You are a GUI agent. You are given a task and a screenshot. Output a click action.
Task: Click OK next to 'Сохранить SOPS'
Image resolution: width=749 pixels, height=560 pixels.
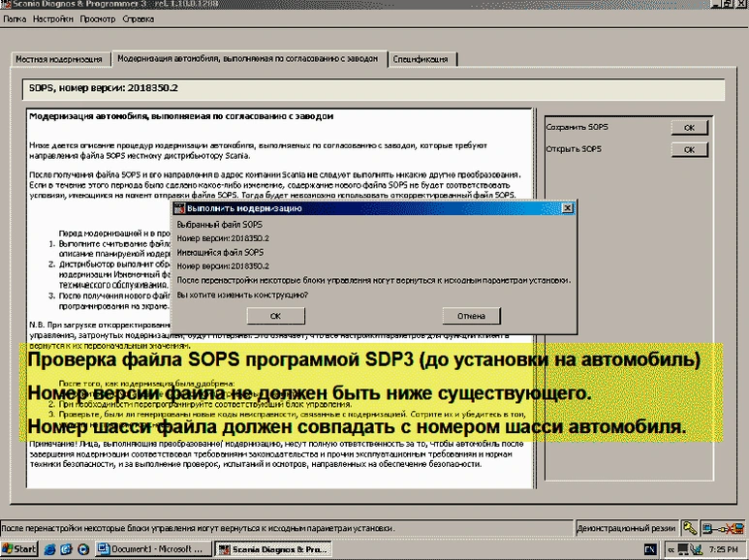click(689, 128)
